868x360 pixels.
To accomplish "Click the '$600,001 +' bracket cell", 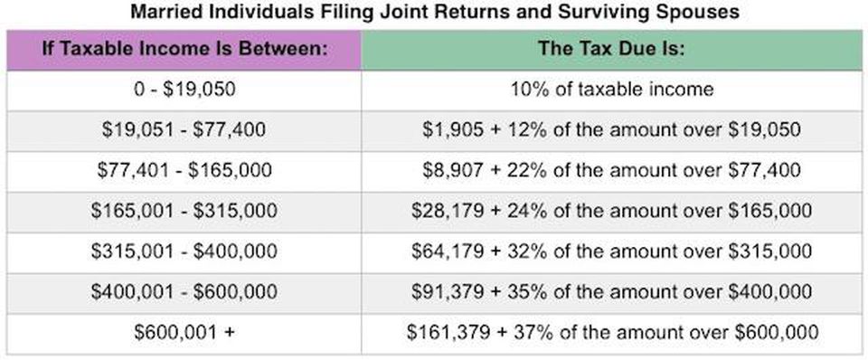I will point(184,333).
